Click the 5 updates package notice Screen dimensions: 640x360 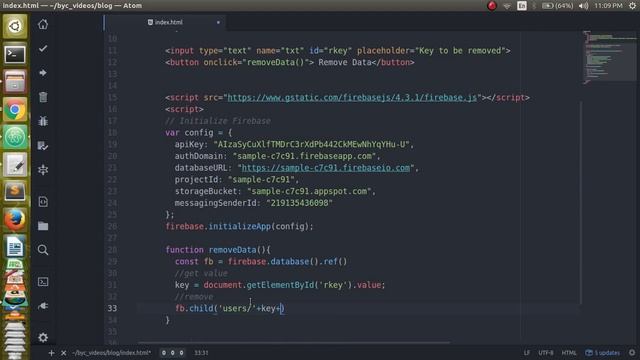tap(603, 353)
